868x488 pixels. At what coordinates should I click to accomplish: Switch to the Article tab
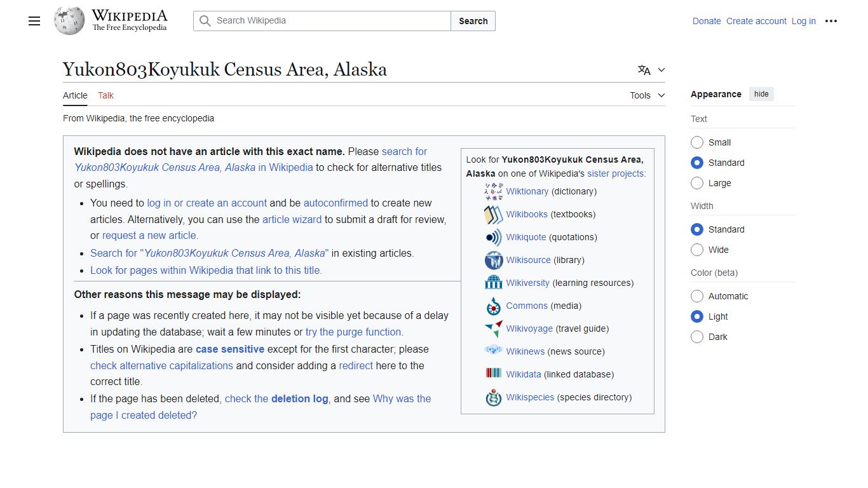coord(75,95)
